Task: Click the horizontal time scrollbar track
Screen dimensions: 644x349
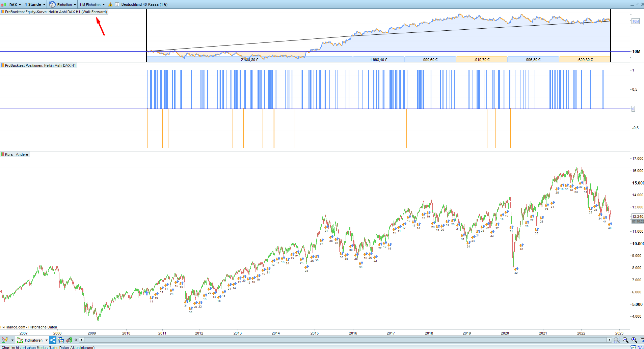Action: pyautogui.click(x=345, y=340)
